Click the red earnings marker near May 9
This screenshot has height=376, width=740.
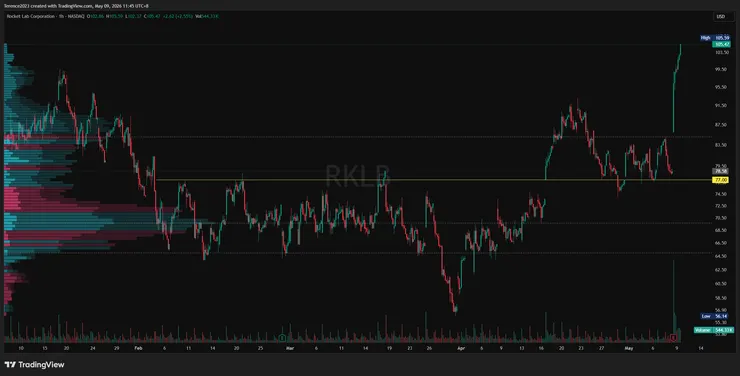(x=673, y=338)
